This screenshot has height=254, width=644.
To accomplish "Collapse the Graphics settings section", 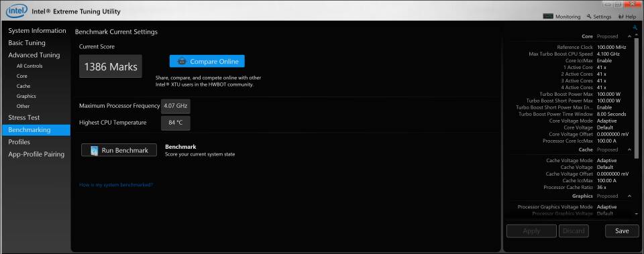I will point(629,196).
